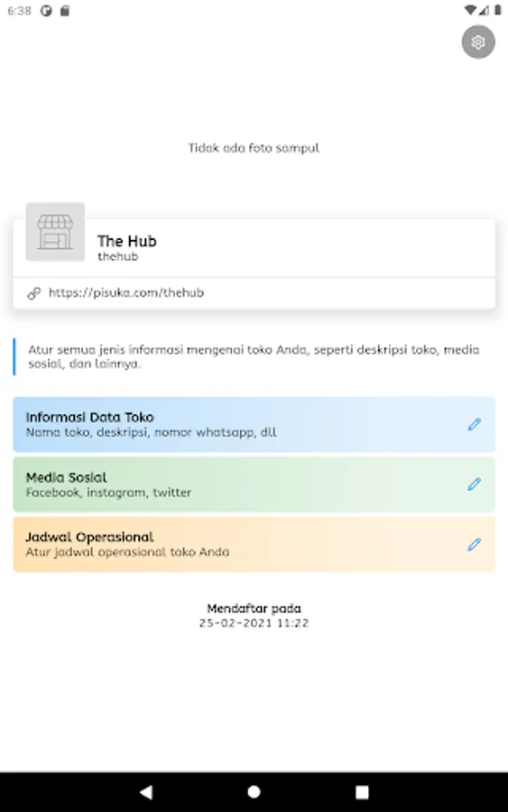The height and width of the screenshot is (812, 508).
Task: Tap the Atur semua jenis informasi note
Action: 254,356
